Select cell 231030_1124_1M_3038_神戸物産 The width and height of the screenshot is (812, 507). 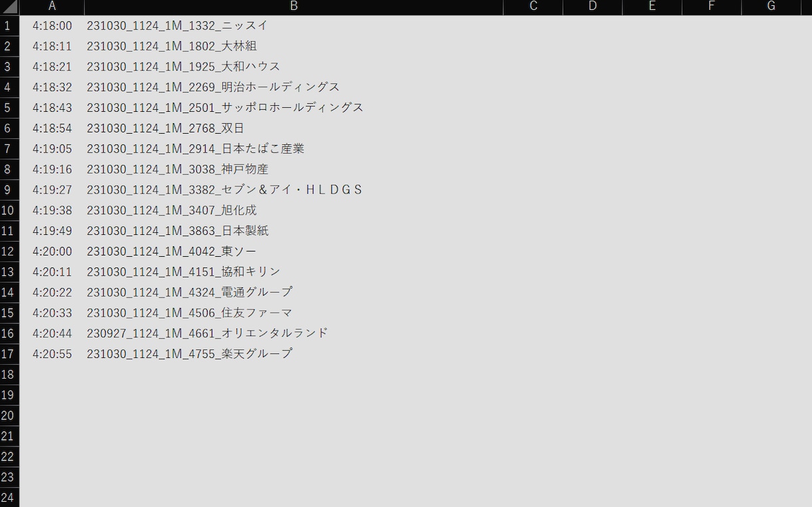(x=294, y=169)
